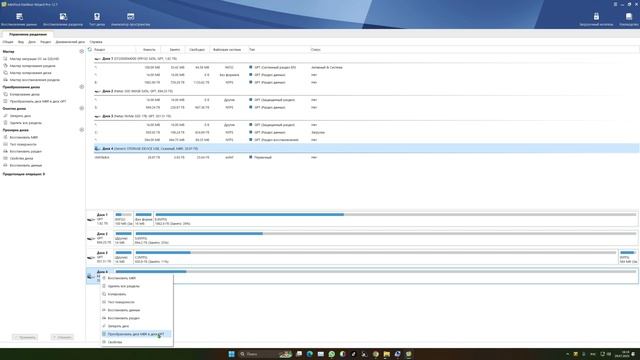Viewport: 640px width, 360px height.
Task: Choose Wipe Disk in the context menu
Action: point(137,326)
